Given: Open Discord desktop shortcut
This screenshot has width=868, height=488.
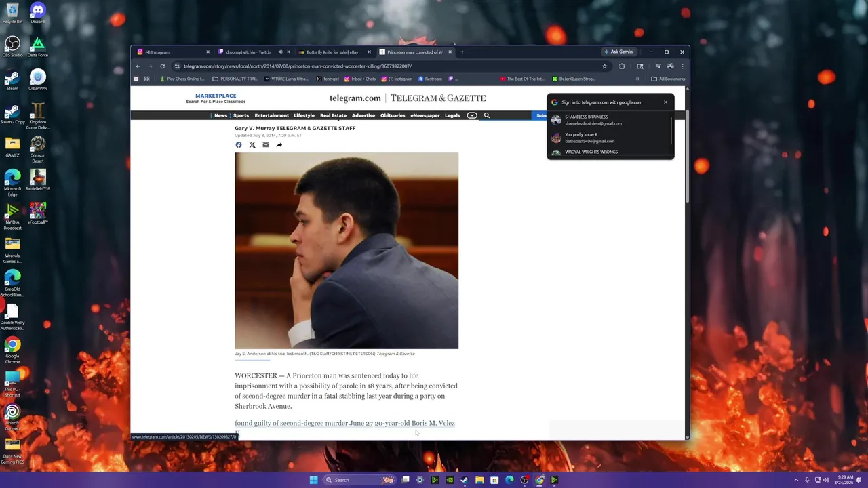Looking at the screenshot, I should point(38,12).
